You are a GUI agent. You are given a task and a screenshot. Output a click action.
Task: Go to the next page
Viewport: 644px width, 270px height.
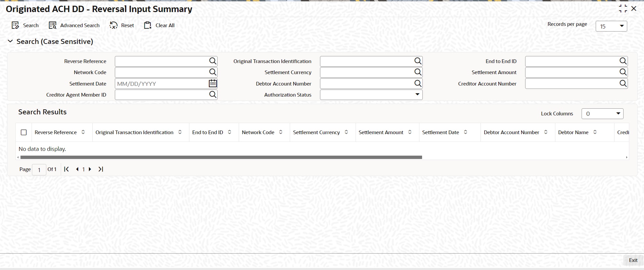(90, 169)
